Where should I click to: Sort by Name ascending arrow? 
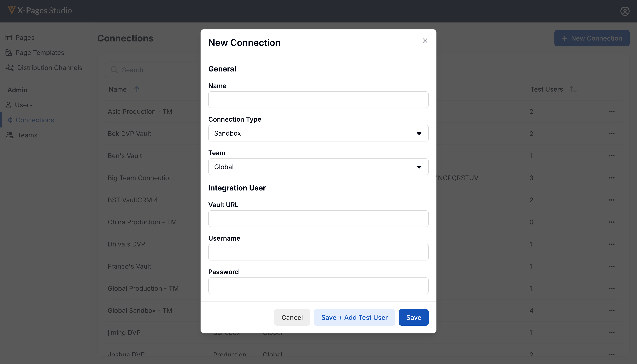coord(137,89)
